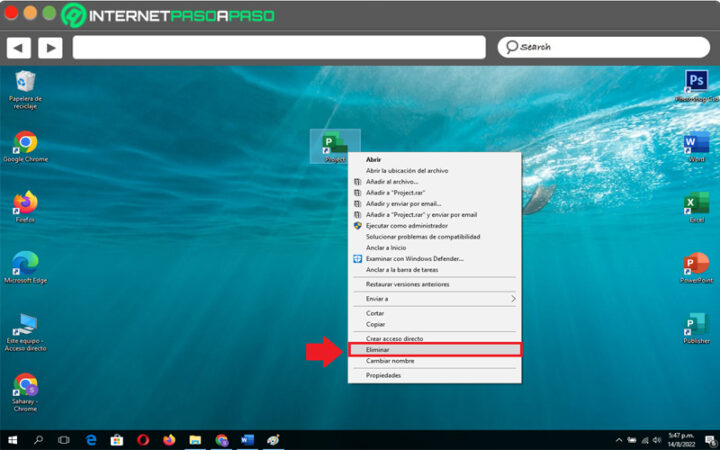Choose Abrir in the context menu
Viewport: 720px width, 450px height.
(434, 159)
